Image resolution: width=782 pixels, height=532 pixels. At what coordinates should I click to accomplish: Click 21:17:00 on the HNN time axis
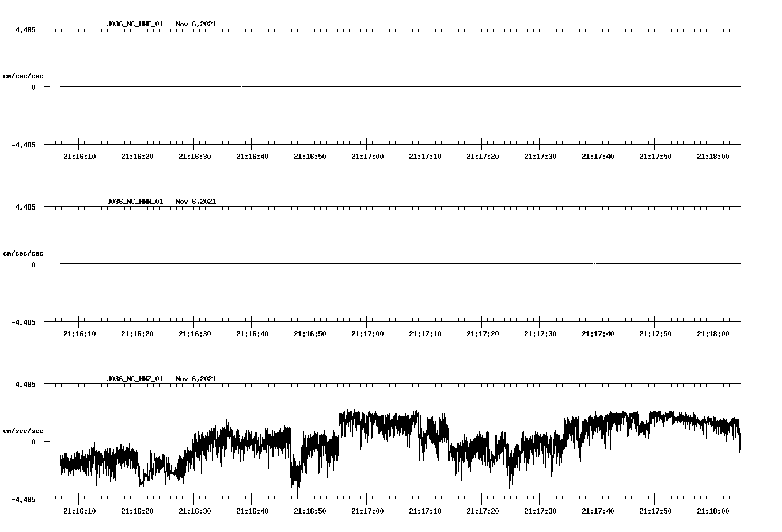click(367, 334)
